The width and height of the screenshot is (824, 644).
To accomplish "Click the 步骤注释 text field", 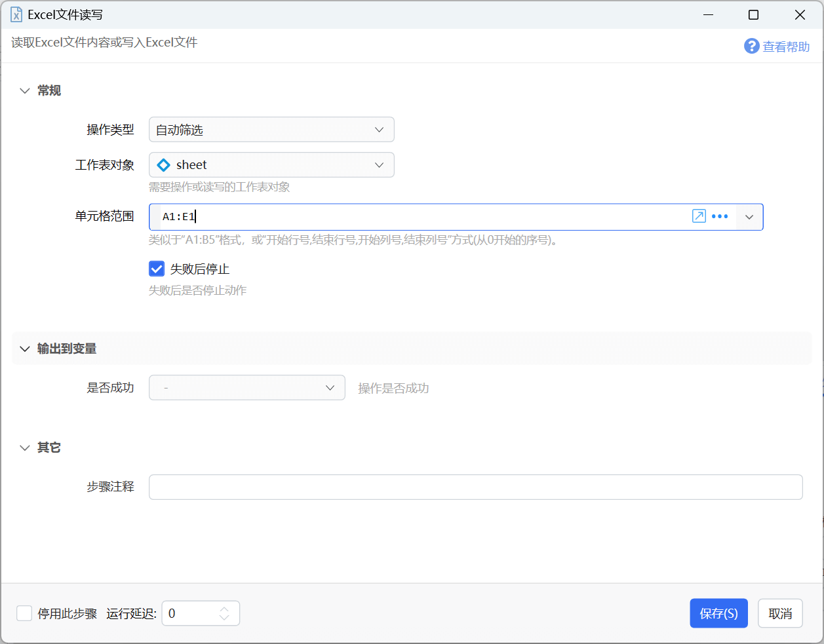I will (x=476, y=487).
